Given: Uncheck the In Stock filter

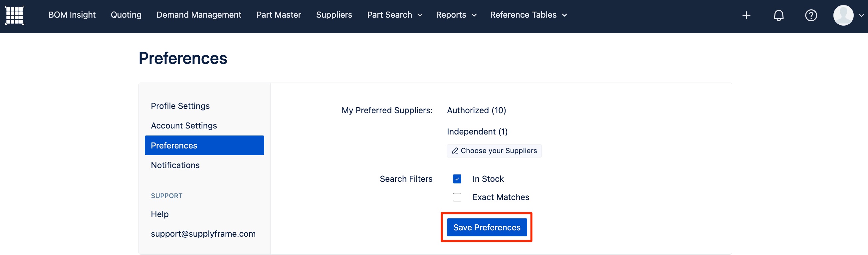Looking at the screenshot, I should pos(457,179).
